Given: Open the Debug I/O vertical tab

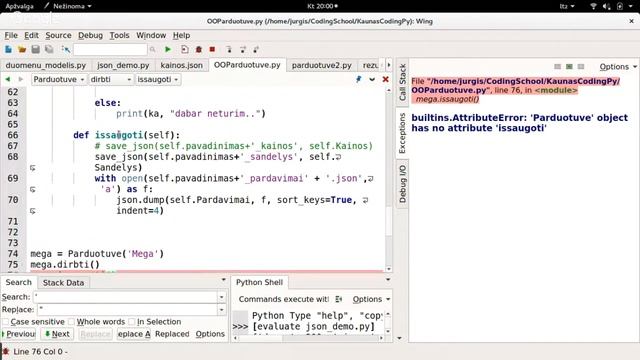Looking at the screenshot, I should [x=402, y=184].
